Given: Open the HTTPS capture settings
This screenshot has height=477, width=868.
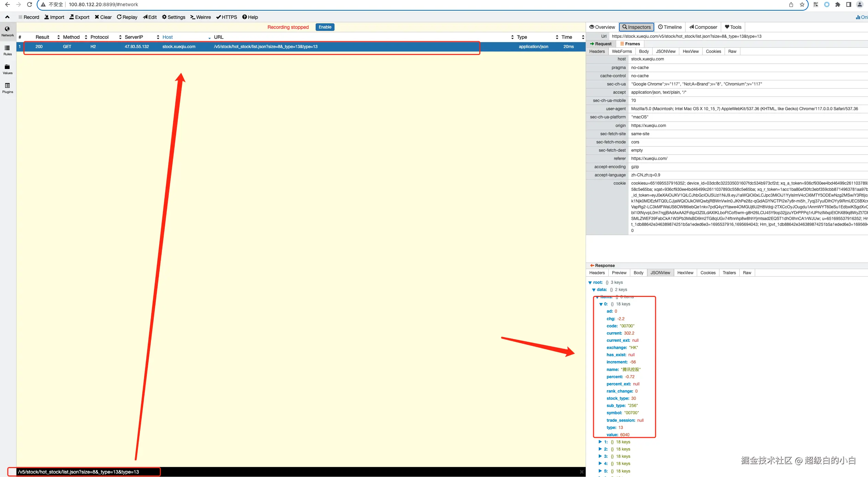Looking at the screenshot, I should tap(226, 17).
